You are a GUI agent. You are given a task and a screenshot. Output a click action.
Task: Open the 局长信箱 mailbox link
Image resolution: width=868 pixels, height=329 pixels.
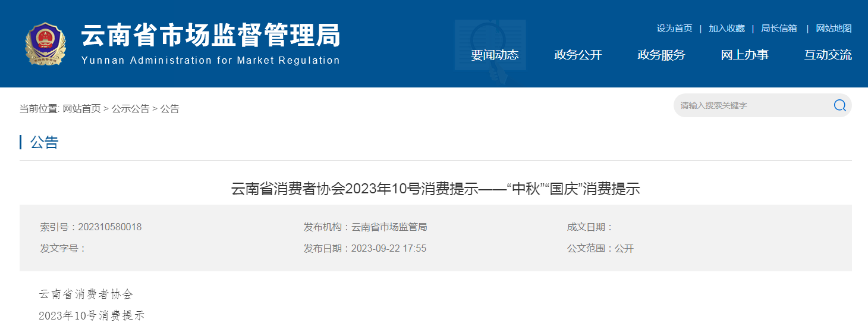click(779, 29)
